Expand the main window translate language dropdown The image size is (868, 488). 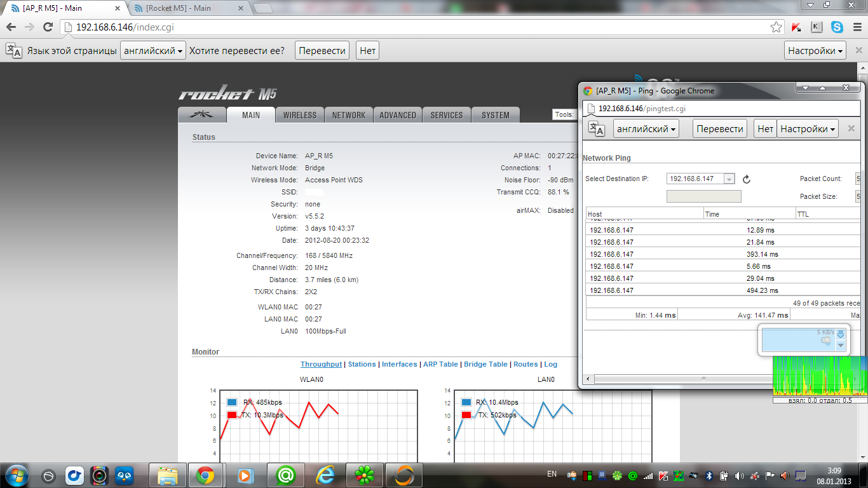point(154,51)
